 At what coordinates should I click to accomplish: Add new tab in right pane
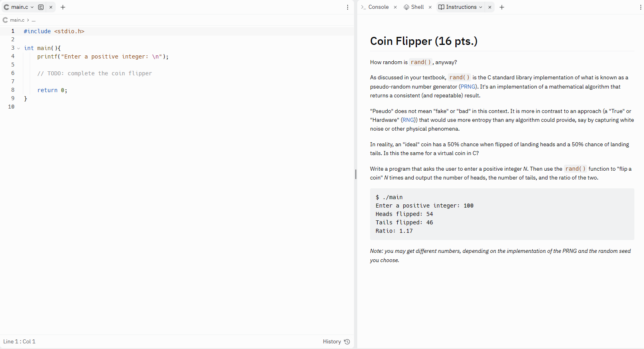pyautogui.click(x=502, y=7)
